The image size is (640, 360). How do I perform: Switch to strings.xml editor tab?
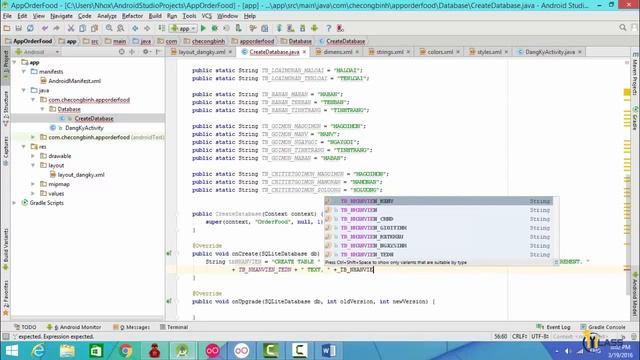click(389, 52)
